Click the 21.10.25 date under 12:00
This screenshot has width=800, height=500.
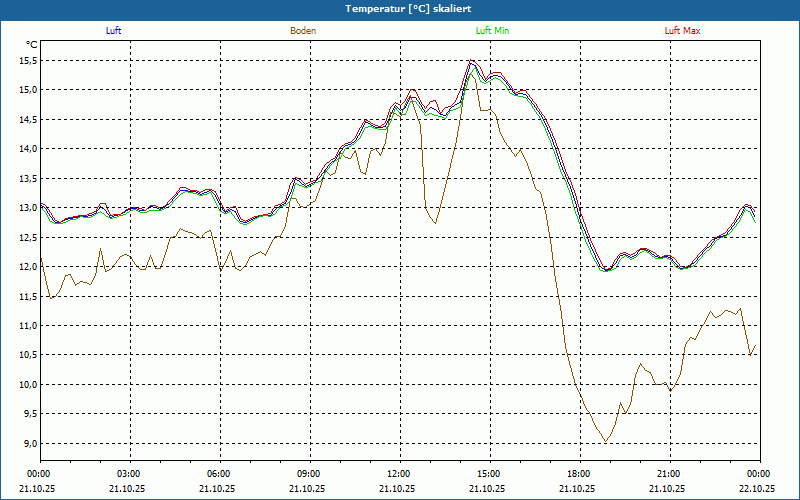coord(397,488)
